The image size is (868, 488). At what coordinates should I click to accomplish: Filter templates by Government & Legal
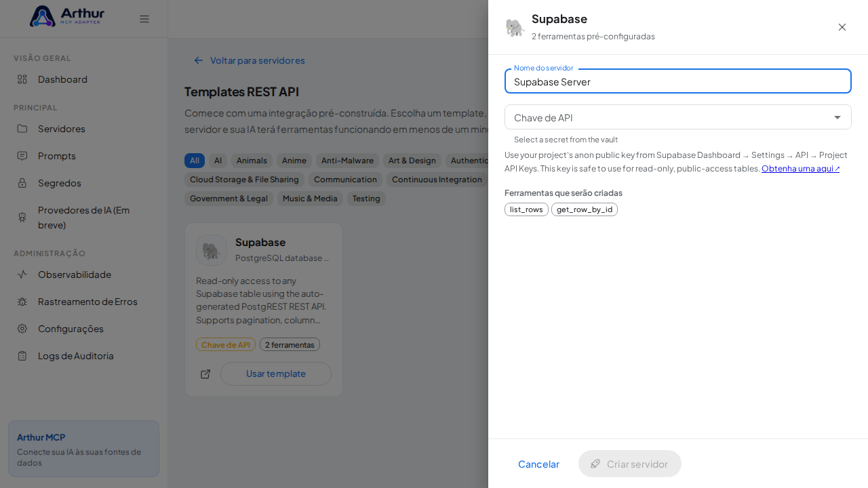229,199
